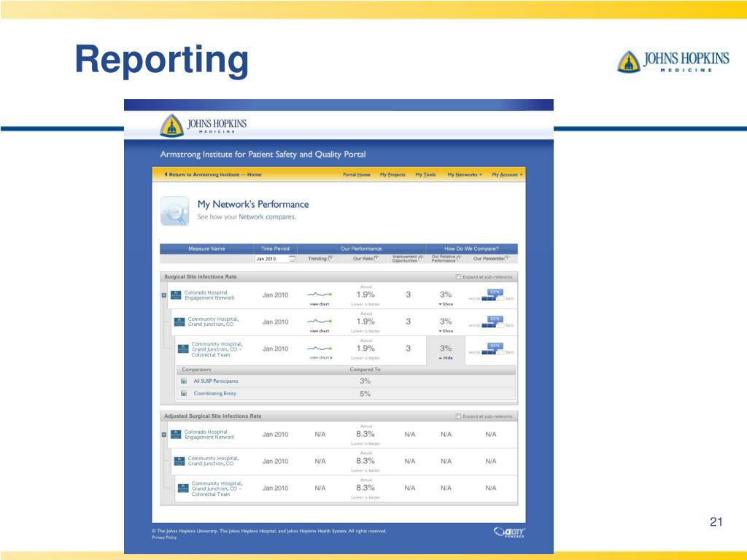Show comparators for Community Hospital, Grand Junction
Screen dimensions: 747x560
click(x=446, y=330)
